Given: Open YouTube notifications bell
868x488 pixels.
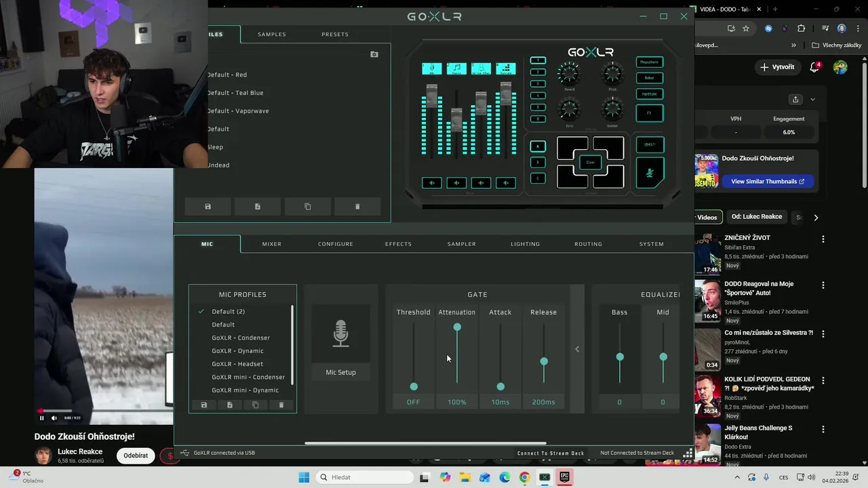Looking at the screenshot, I should click(815, 67).
